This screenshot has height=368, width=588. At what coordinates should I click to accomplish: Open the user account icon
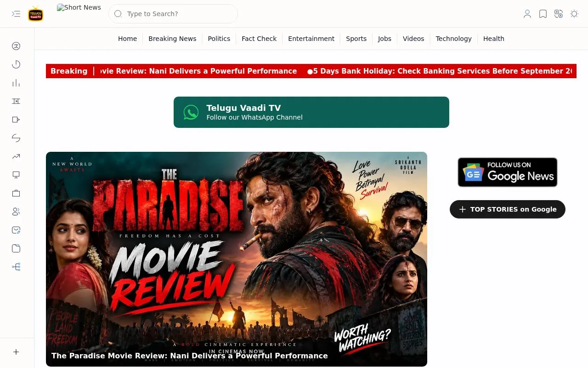527,14
